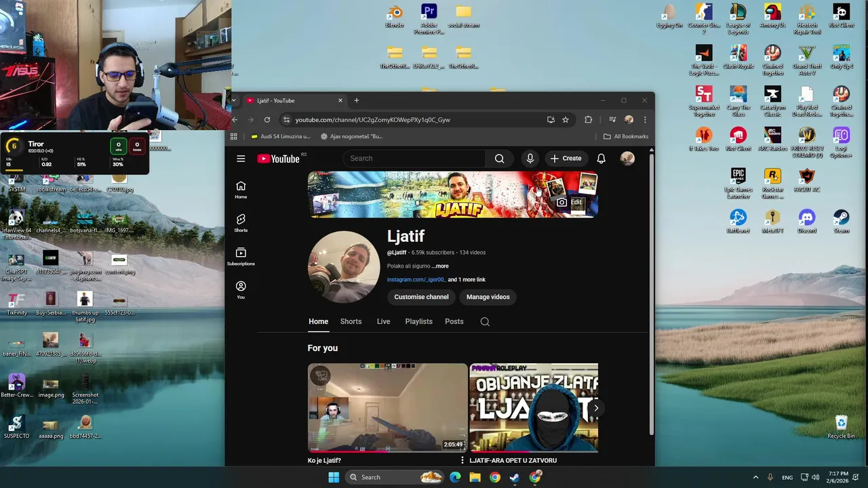Viewport: 868px width, 488px height.
Task: Go back in Chrome
Action: [x=235, y=120]
